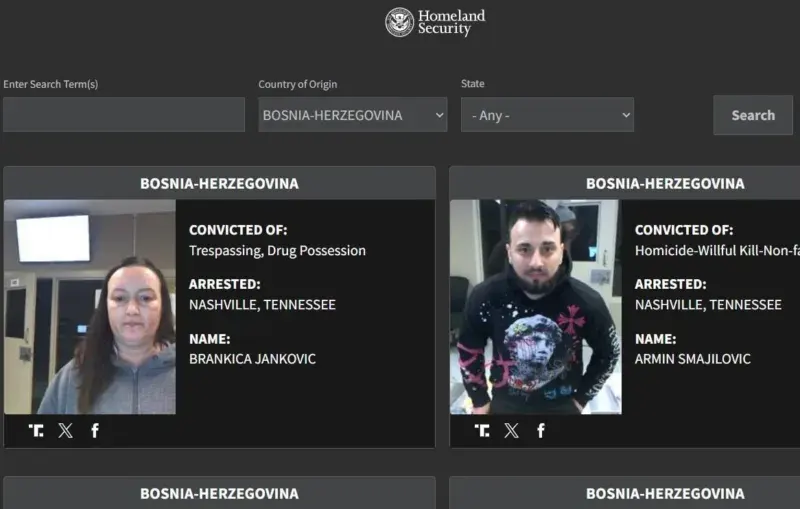Share Brankica Jankovic card on Truth Social
The height and width of the screenshot is (509, 800).
36,430
